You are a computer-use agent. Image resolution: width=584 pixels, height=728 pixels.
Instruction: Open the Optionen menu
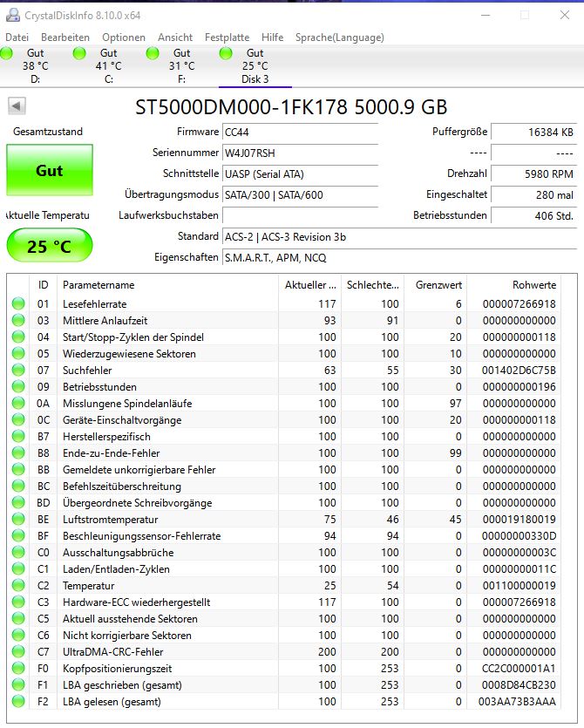[124, 37]
